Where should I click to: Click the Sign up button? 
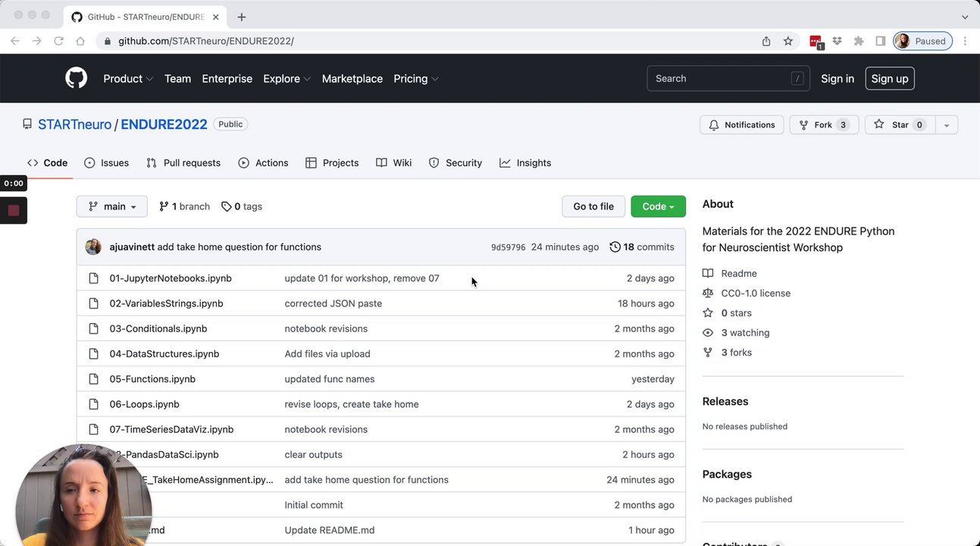[890, 78]
